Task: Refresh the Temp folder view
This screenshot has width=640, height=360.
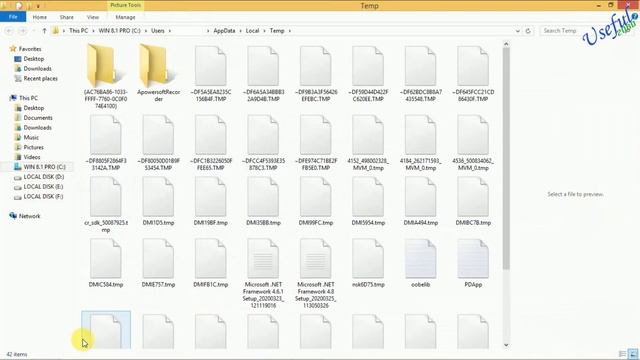Action: pyautogui.click(x=528, y=31)
